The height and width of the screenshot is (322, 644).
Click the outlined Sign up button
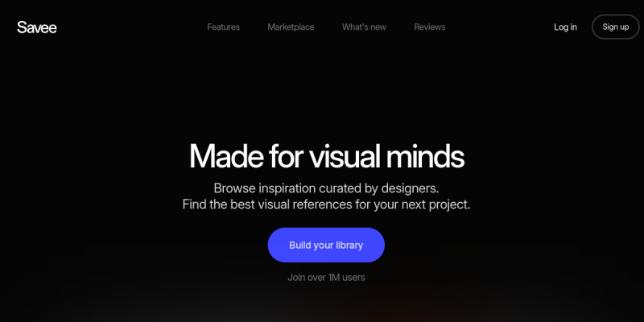[x=616, y=27]
